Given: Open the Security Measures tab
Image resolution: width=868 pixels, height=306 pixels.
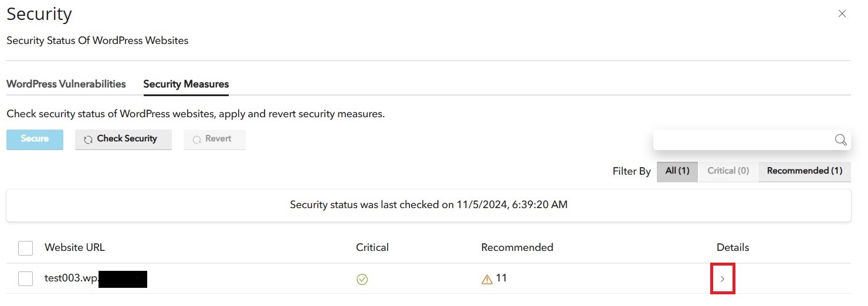Looking at the screenshot, I should pos(186,84).
